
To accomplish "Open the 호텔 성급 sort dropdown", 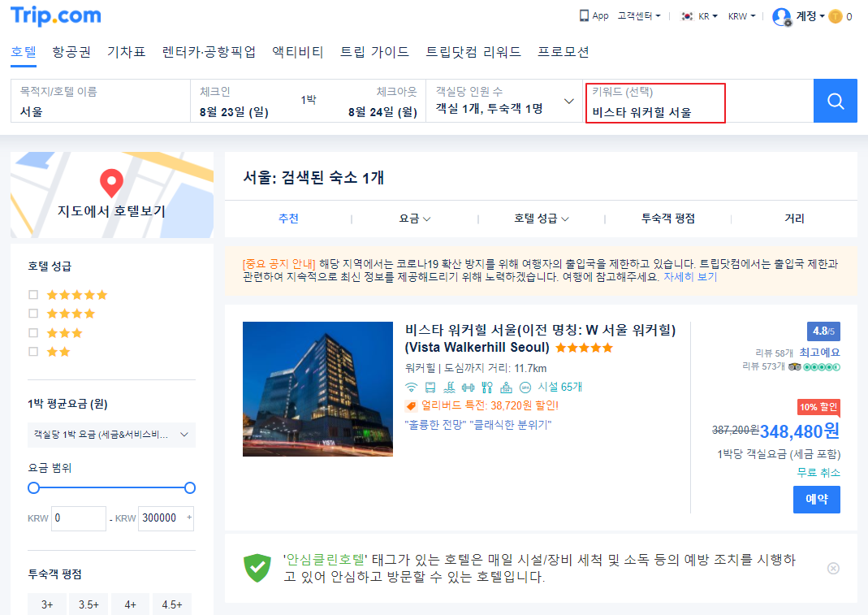I will click(x=541, y=219).
